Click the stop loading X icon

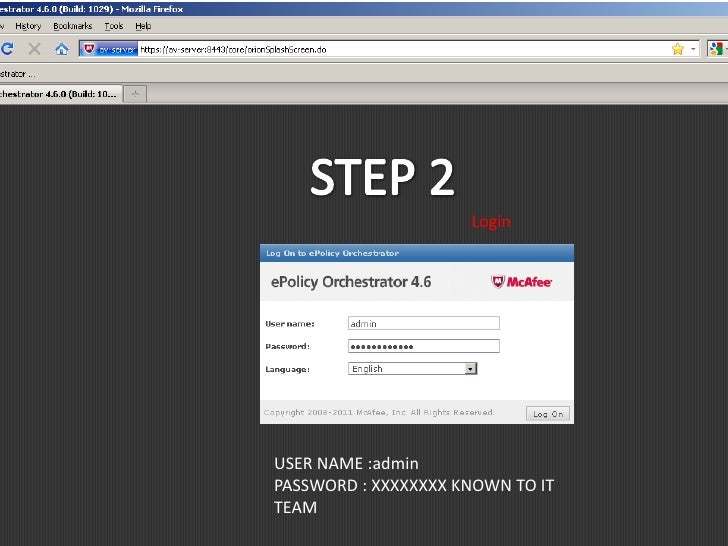click(x=34, y=48)
